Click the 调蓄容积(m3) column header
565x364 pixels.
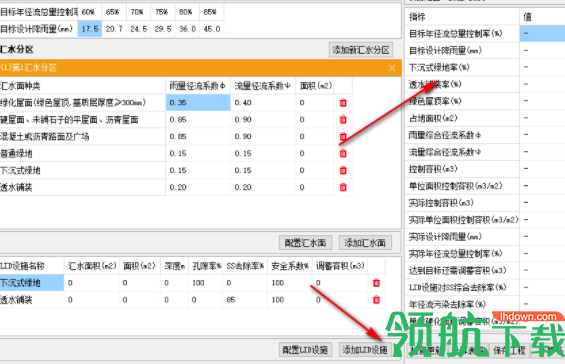tap(340, 266)
